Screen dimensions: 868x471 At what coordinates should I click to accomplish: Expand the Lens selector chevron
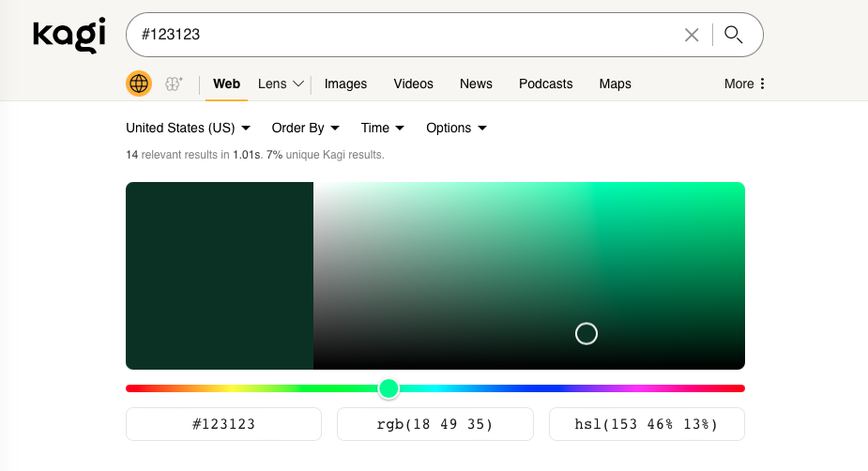[298, 84]
